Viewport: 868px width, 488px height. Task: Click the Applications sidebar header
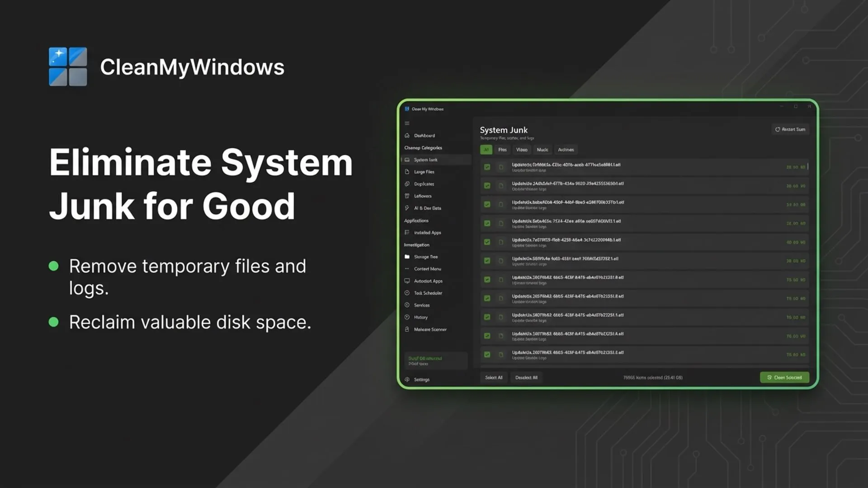coord(416,221)
